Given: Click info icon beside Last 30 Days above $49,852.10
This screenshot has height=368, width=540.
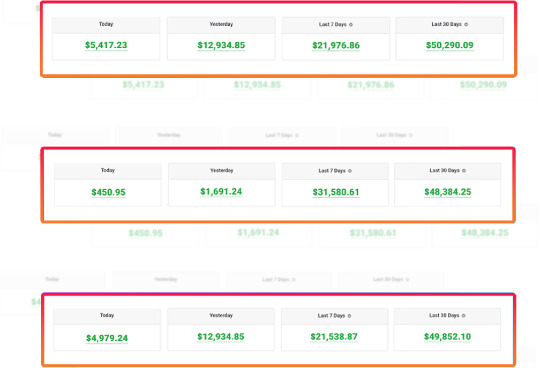Looking at the screenshot, I should [x=464, y=315].
